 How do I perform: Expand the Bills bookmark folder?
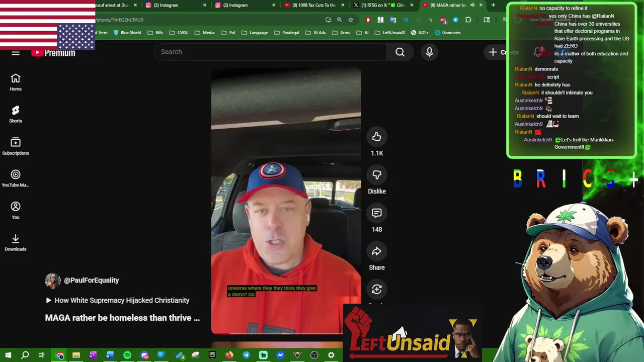155,33
